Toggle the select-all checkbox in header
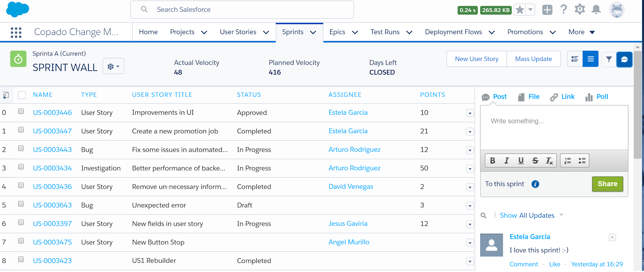 pyautogui.click(x=22, y=95)
